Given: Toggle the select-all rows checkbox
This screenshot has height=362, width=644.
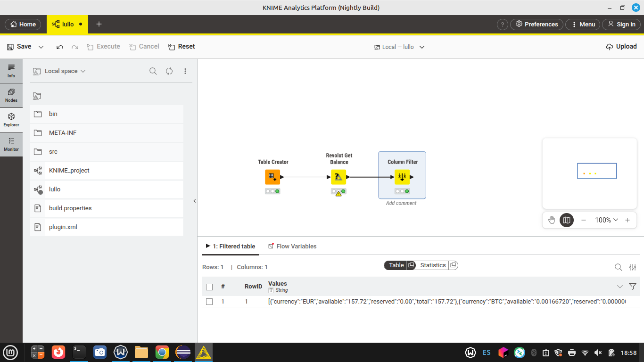Looking at the screenshot, I should pos(209,287).
